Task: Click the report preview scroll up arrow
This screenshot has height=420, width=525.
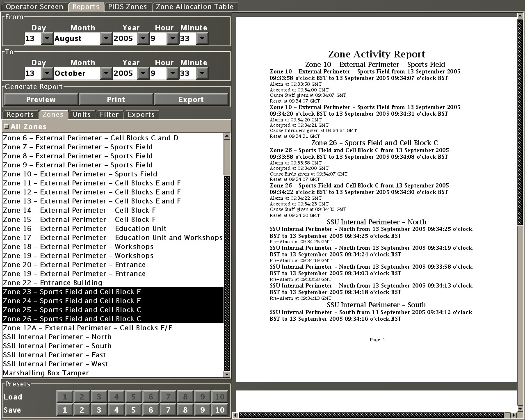Action: pyautogui.click(x=521, y=16)
